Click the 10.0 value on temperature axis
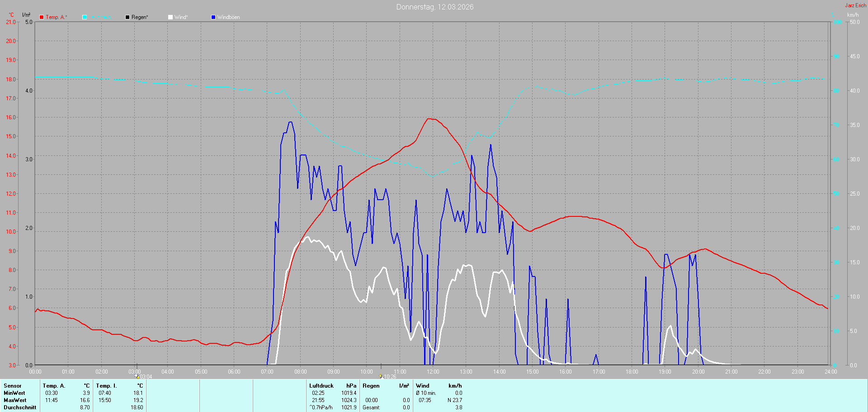The image size is (868, 412). click(11, 232)
